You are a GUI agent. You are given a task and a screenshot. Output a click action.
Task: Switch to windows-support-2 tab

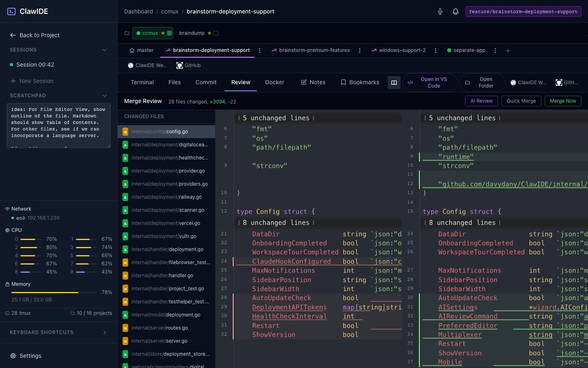[x=399, y=50]
